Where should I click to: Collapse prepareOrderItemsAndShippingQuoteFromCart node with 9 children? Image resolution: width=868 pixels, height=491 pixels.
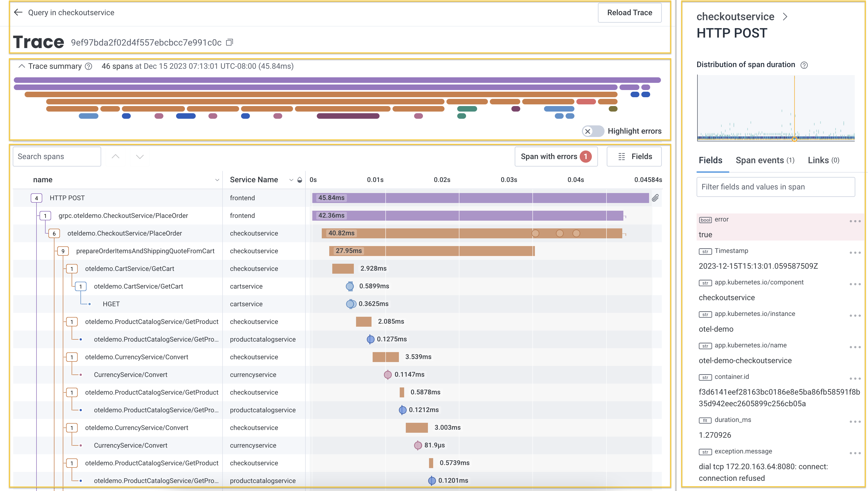(63, 251)
